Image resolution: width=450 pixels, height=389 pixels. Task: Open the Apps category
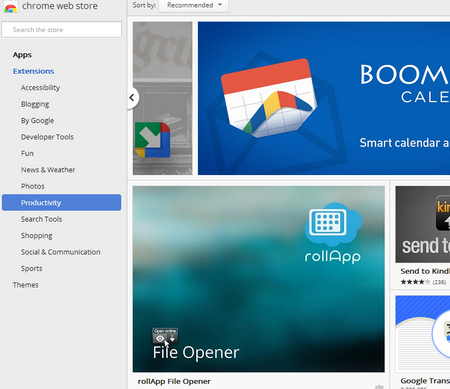tap(22, 55)
